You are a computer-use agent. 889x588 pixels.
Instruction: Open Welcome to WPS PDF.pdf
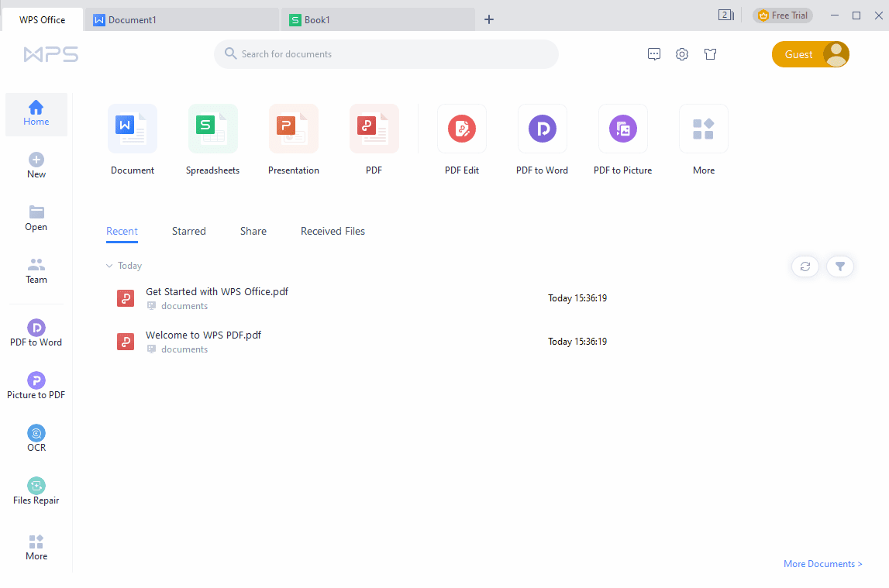pos(204,335)
